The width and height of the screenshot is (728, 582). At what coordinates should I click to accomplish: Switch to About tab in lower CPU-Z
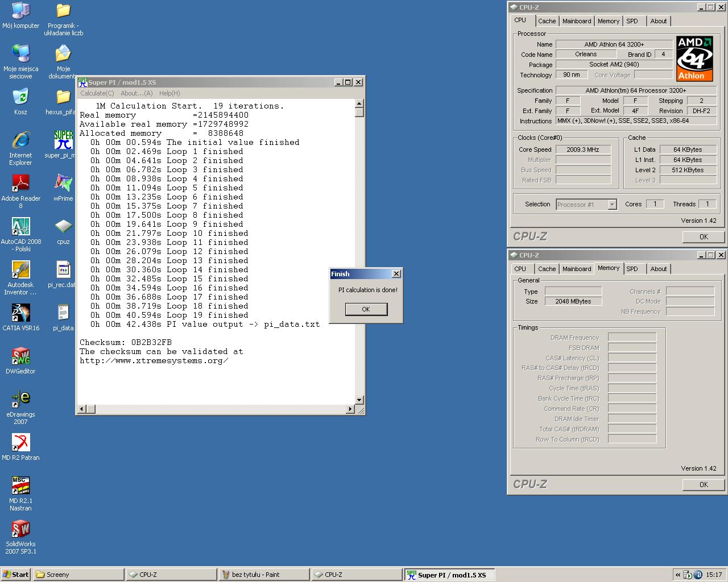659,269
